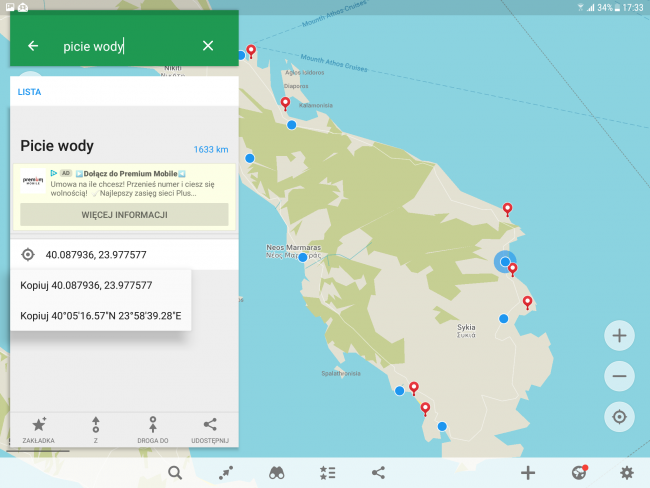Image resolution: width=650 pixels, height=488 pixels.
Task: Set route start with Z button
Action: coord(96,429)
